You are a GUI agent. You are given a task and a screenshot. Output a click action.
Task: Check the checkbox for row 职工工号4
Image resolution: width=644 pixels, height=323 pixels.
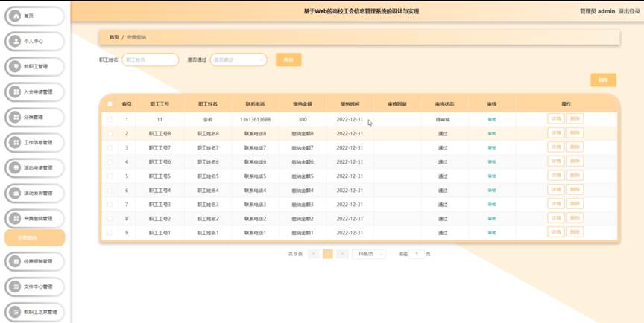click(110, 191)
